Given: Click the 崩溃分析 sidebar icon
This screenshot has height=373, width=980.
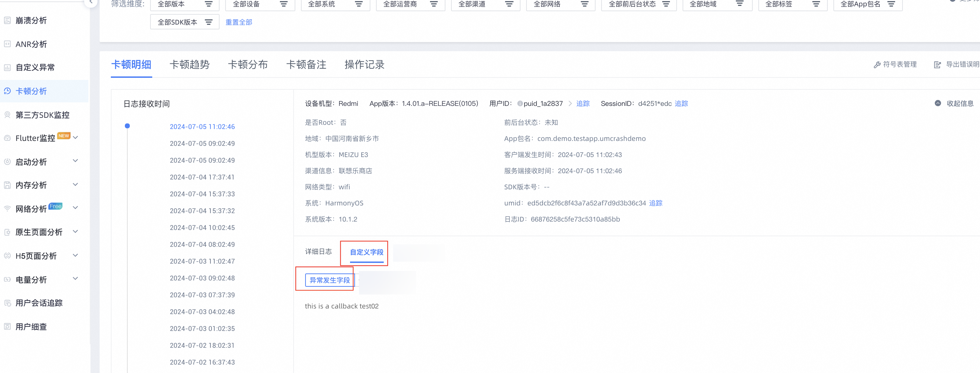Looking at the screenshot, I should (7, 21).
